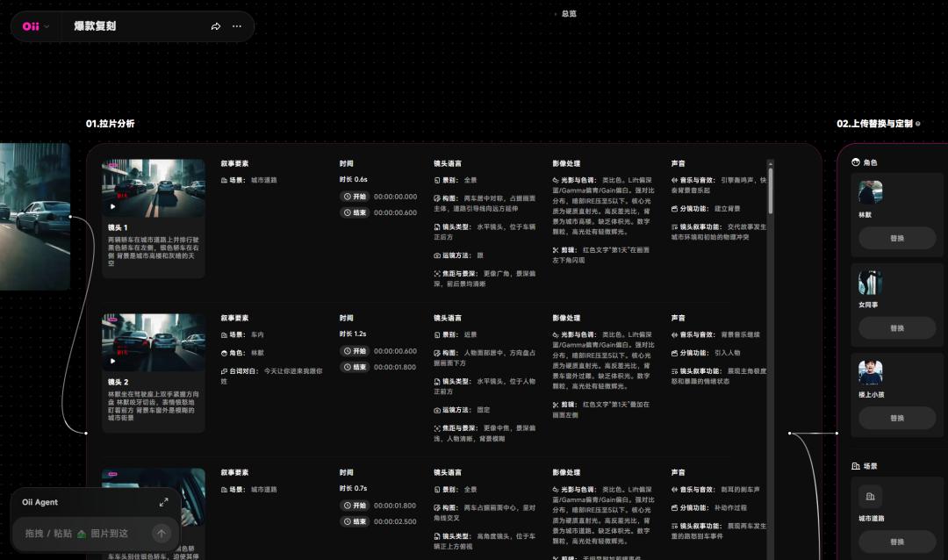Image resolution: width=948 pixels, height=560 pixels.
Task: Play the 镜头 1 clip preview
Action: (112, 206)
